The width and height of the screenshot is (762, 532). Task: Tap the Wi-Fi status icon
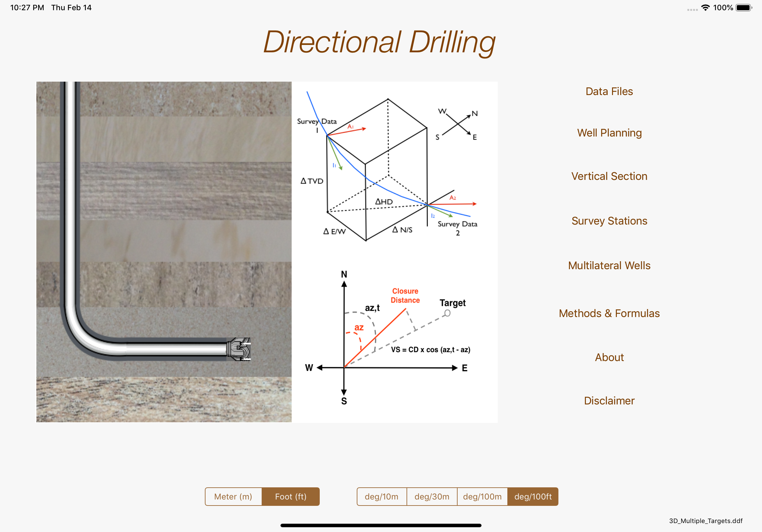pyautogui.click(x=705, y=8)
